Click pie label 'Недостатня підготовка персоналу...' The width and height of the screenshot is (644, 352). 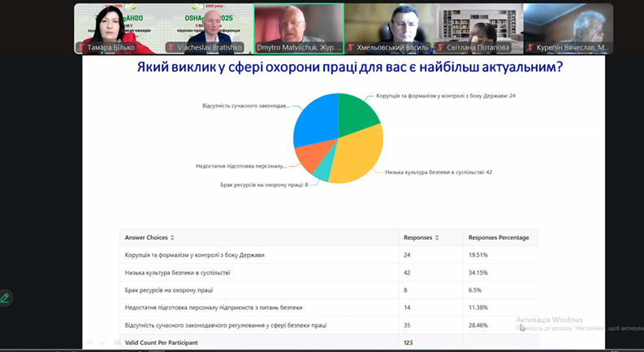(241, 167)
